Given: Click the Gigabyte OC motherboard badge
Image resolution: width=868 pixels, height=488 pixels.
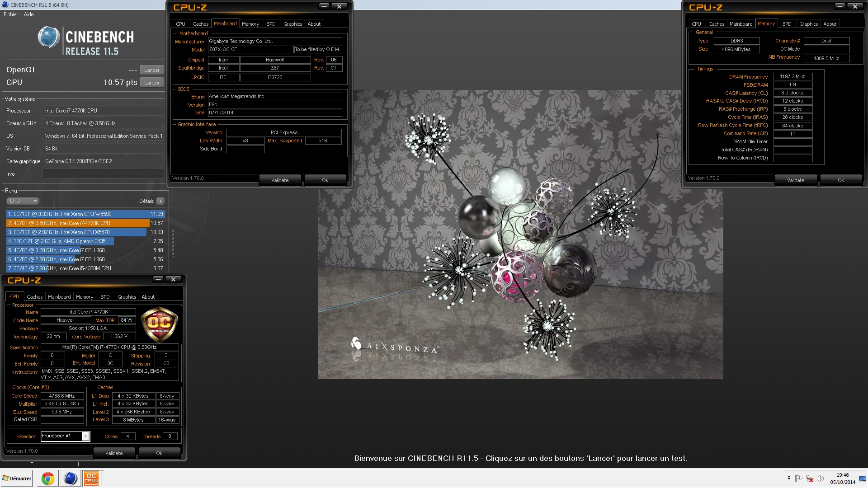Looking at the screenshot, I should 159,325.
